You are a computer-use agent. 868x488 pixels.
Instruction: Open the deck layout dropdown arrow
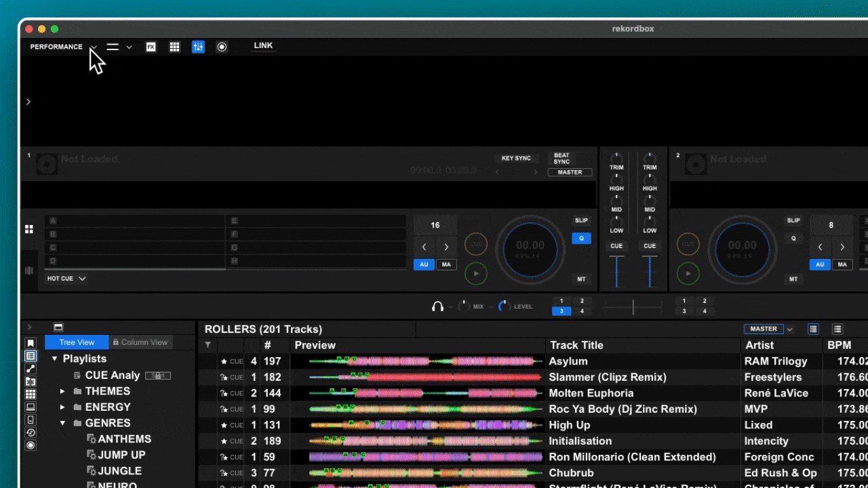(x=129, y=47)
